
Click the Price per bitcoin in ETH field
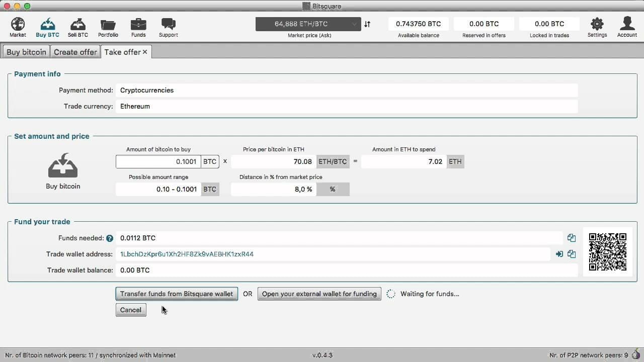(274, 161)
